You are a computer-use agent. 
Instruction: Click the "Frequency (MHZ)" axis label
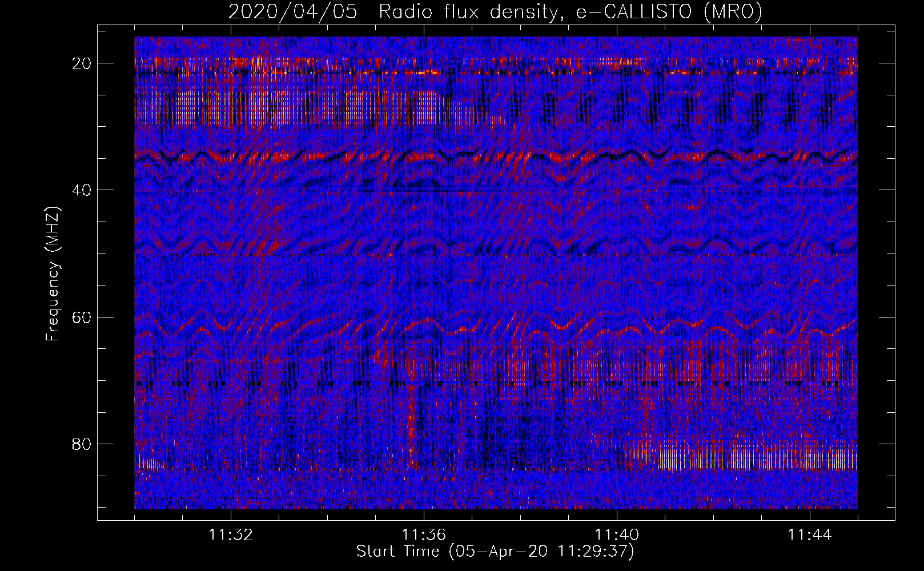53,274
